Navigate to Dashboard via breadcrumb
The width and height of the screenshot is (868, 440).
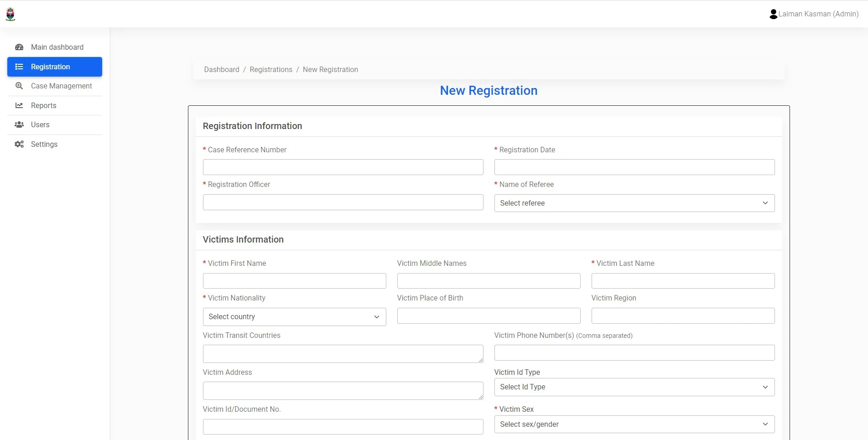point(222,69)
